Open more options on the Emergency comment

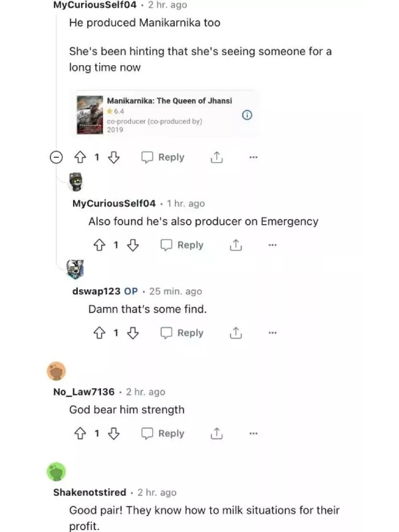[273, 245]
